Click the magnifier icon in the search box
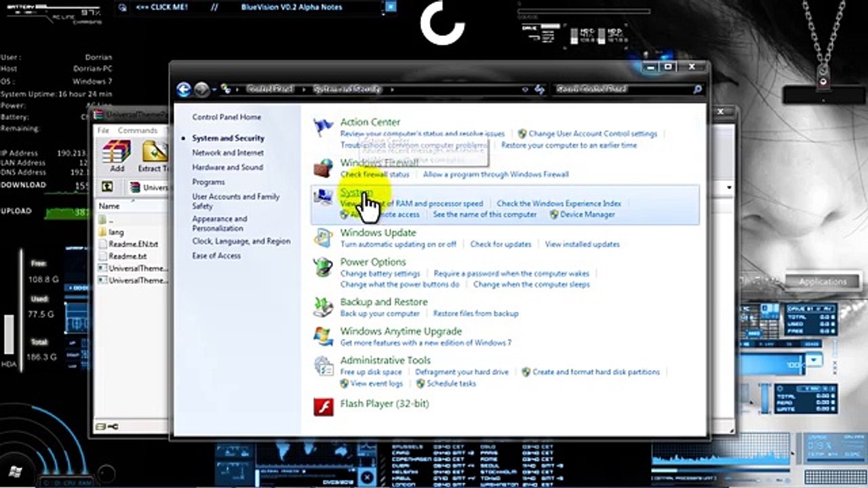The height and width of the screenshot is (488, 868). point(696,89)
